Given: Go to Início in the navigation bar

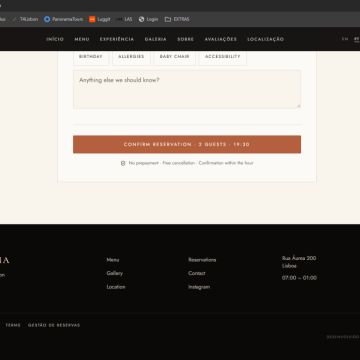Looking at the screenshot, I should tap(55, 39).
